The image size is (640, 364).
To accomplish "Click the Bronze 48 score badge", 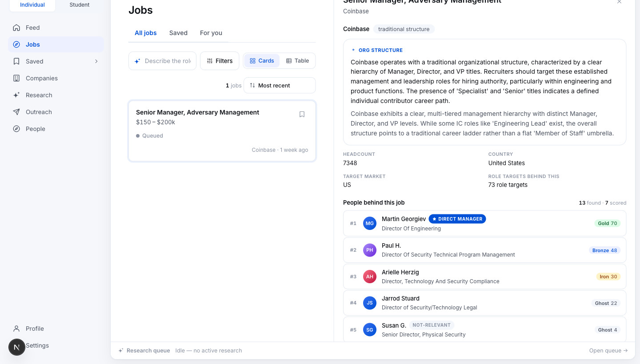I will pyautogui.click(x=604, y=250).
